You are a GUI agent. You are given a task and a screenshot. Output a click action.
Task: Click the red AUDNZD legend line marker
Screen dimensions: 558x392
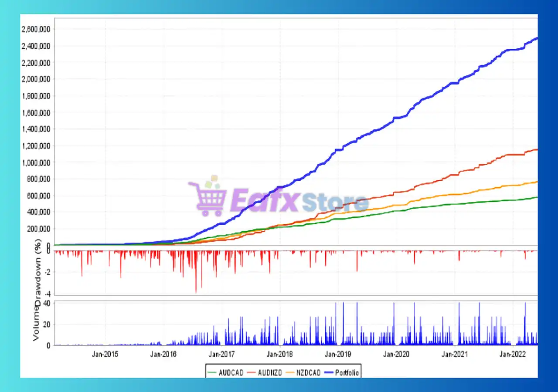tap(252, 372)
